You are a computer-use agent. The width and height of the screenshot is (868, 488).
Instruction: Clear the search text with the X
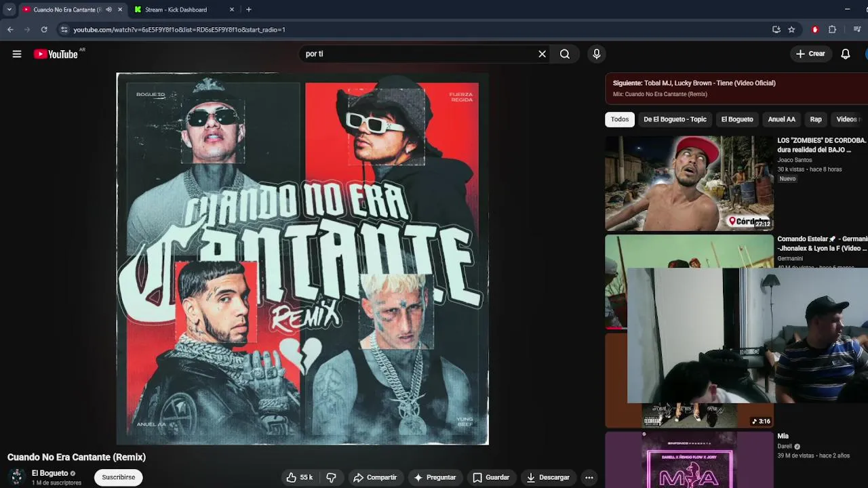coord(542,54)
